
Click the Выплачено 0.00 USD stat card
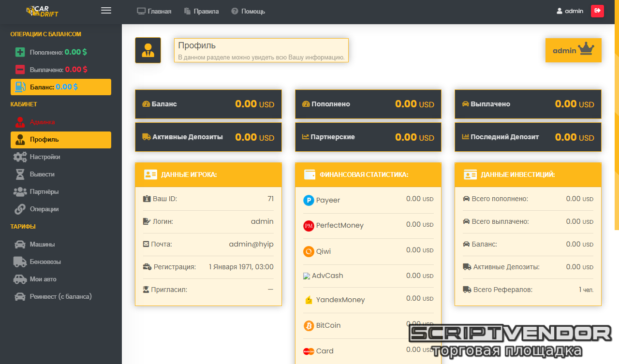[528, 104]
